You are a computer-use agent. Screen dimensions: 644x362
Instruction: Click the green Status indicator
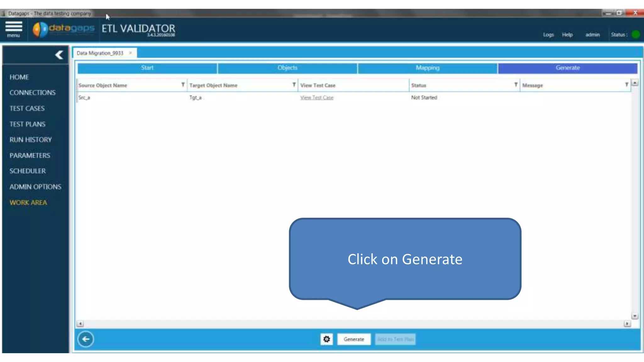click(636, 35)
